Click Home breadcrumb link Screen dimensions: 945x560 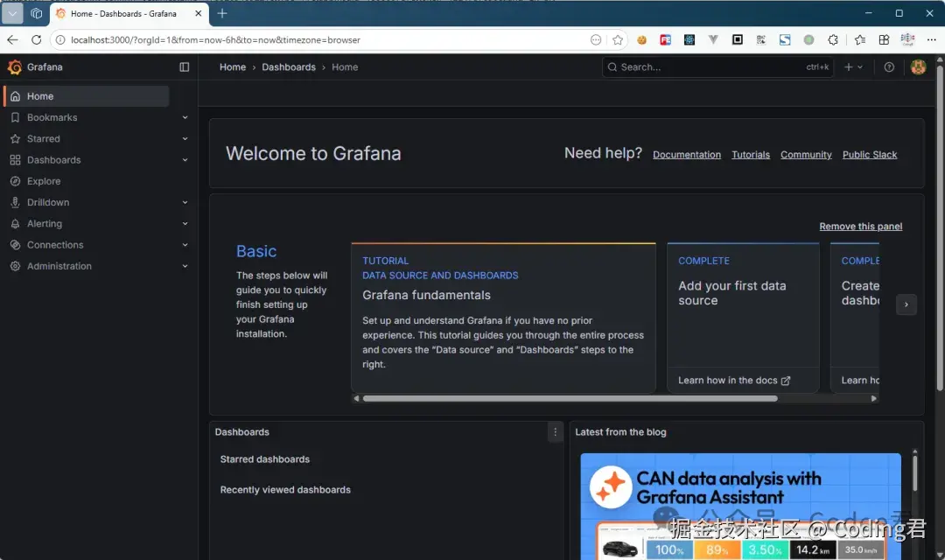(232, 66)
